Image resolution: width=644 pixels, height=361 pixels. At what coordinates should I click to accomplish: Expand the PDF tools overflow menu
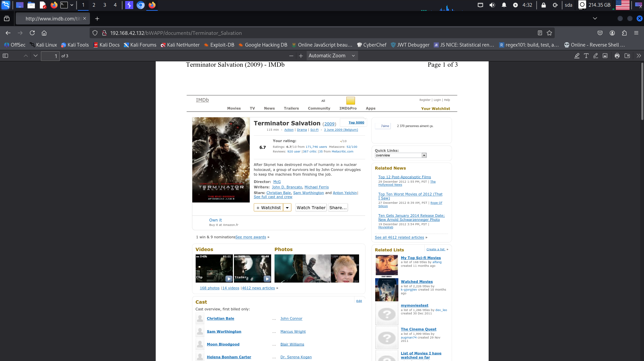coord(638,56)
